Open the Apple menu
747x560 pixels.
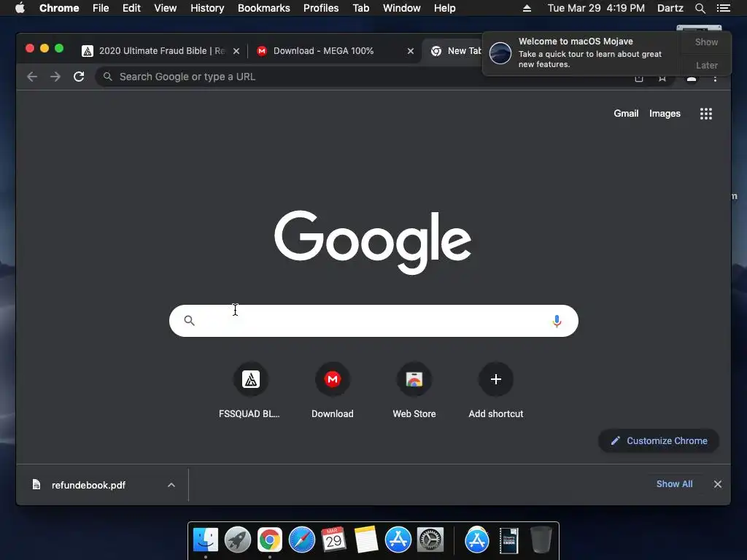(20, 8)
